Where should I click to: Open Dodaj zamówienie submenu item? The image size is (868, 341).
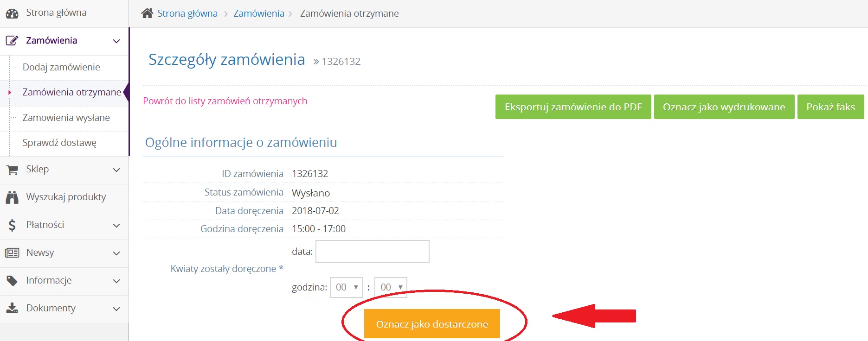(x=61, y=67)
